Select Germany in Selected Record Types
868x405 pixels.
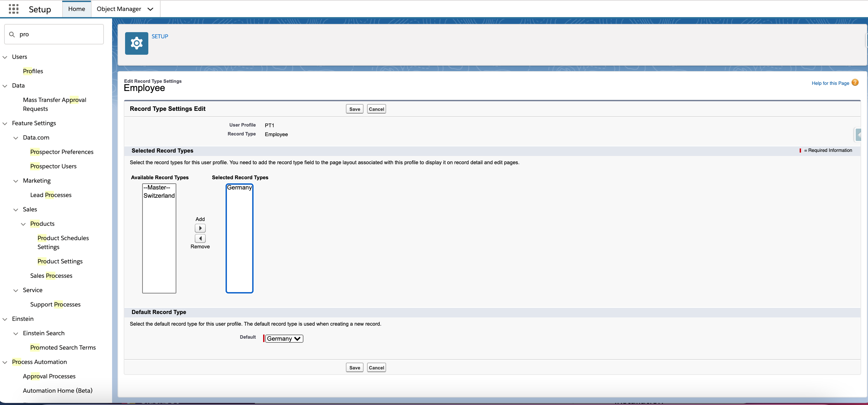pos(239,187)
